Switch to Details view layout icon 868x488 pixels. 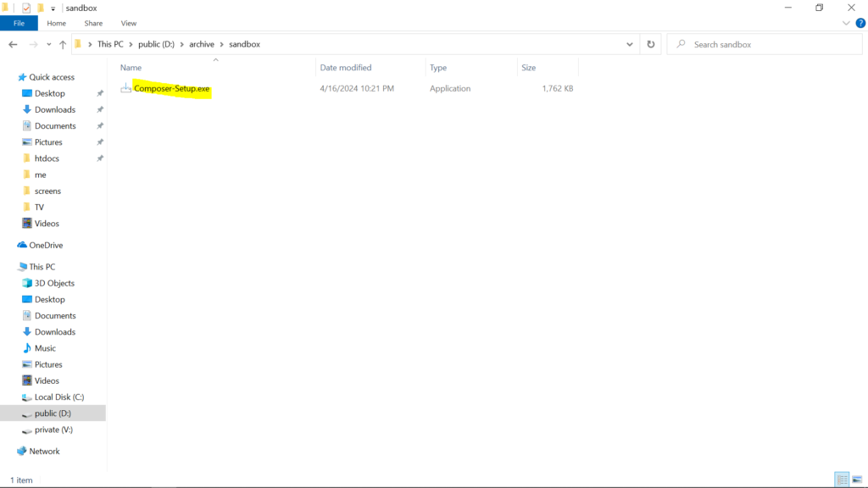click(842, 480)
